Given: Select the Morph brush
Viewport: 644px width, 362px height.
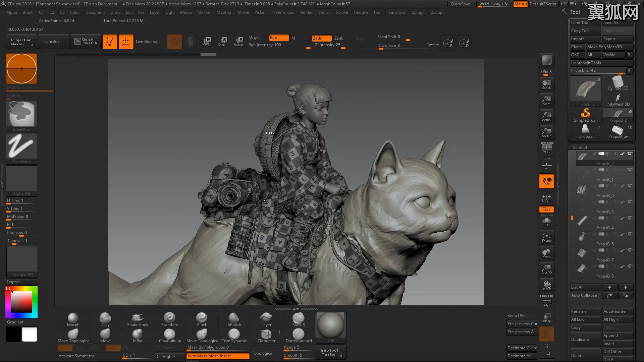Looking at the screenshot, I should (73, 320).
